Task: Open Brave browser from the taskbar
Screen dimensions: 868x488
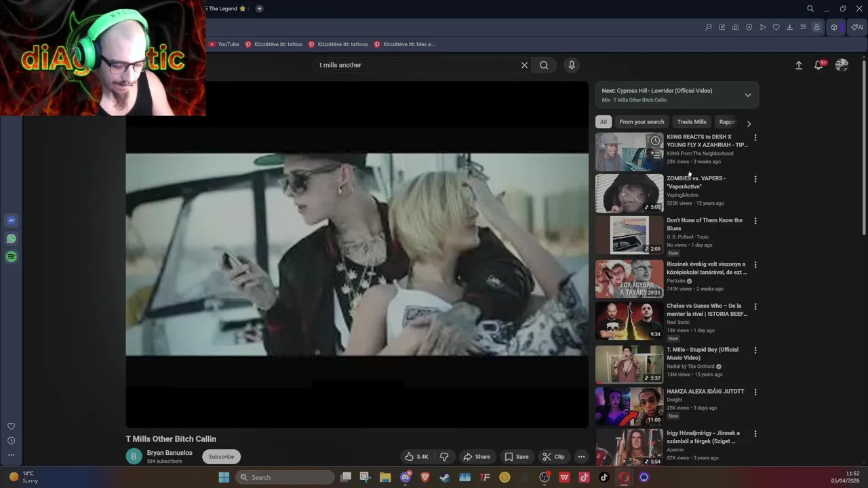Action: [425, 477]
